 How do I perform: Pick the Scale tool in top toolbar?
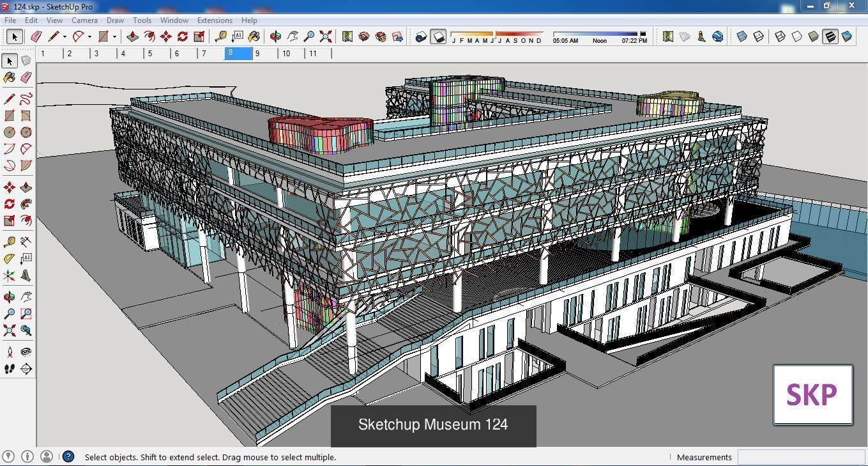[199, 36]
